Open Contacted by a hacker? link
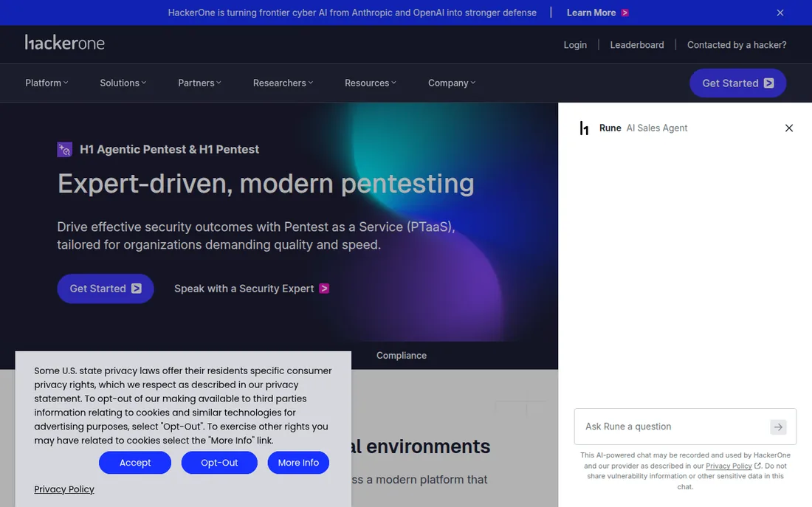The width and height of the screenshot is (812, 507). [x=737, y=45]
